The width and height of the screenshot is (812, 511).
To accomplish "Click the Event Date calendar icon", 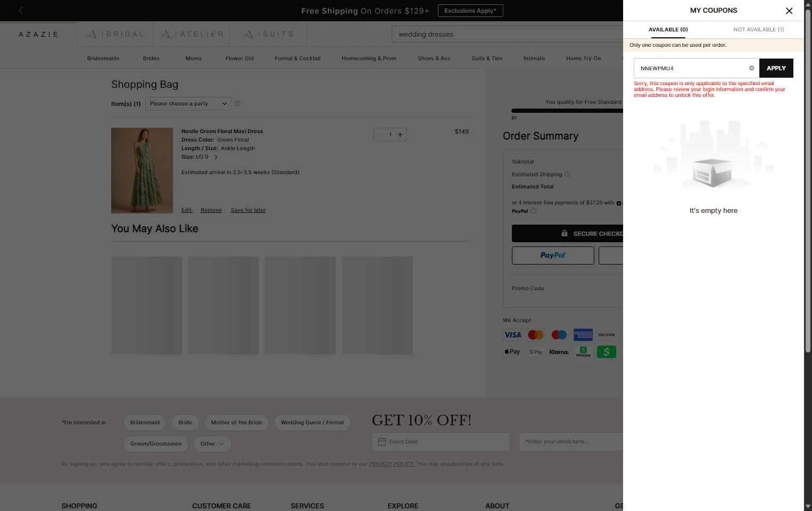I will pyautogui.click(x=382, y=442).
